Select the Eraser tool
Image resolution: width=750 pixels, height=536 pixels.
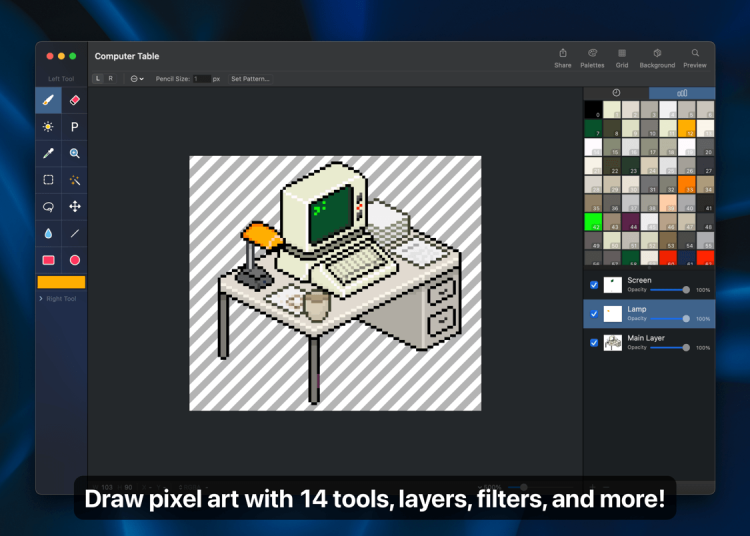[x=75, y=100]
